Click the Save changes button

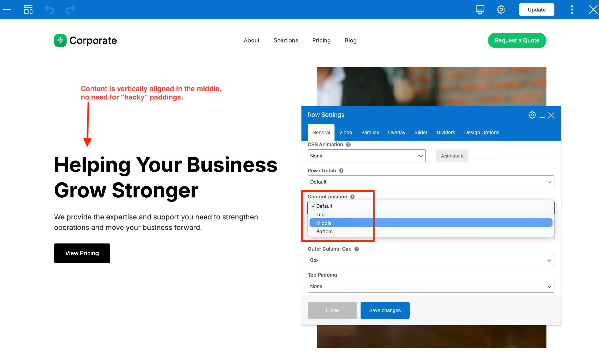pyautogui.click(x=385, y=310)
